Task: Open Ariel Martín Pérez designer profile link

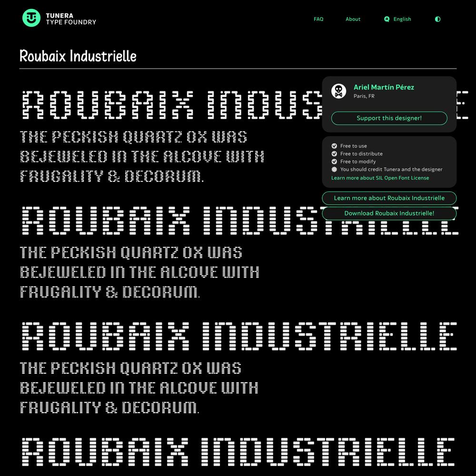Action: tap(384, 87)
